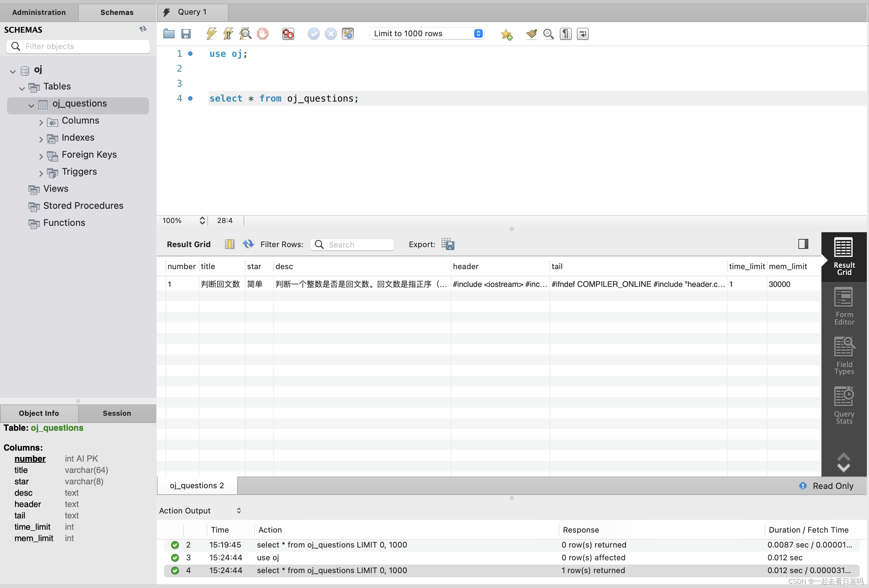
Task: Open a SQL script file from toolbar
Action: 169,34
